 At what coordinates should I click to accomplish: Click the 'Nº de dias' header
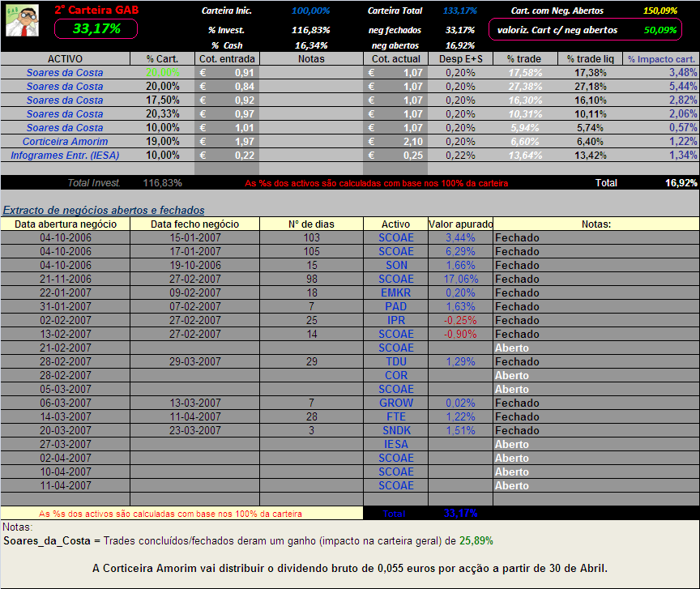(x=311, y=224)
